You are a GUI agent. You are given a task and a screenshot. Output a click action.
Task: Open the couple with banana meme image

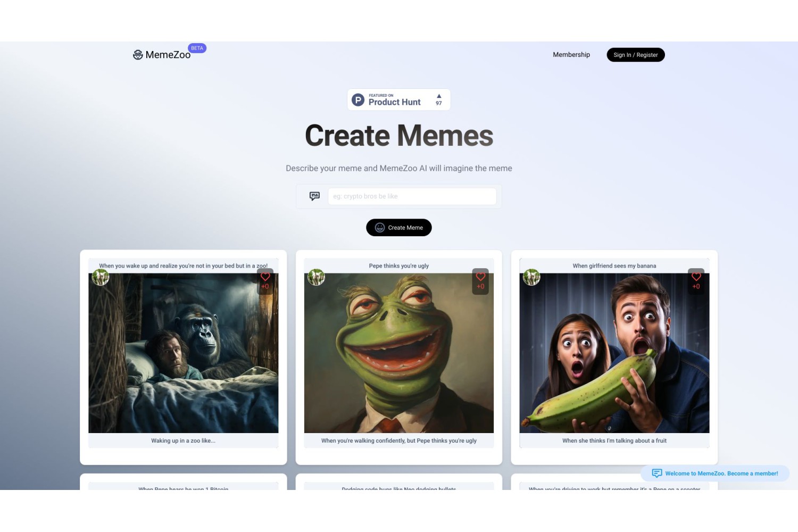tap(614, 353)
